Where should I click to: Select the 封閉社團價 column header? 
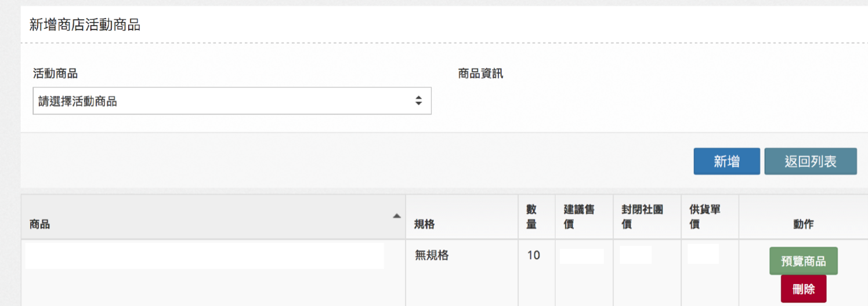(648, 217)
